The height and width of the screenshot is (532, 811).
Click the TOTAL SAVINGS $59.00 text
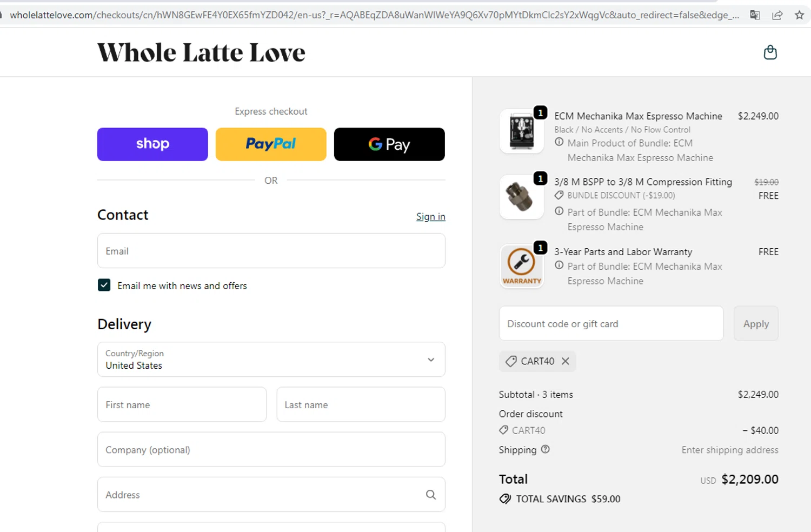coord(568,498)
